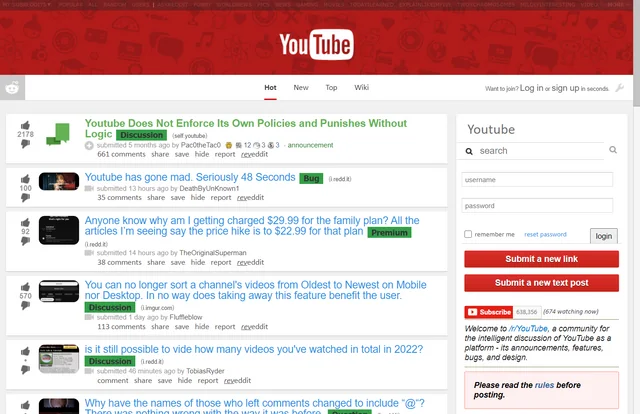View profile of DeathByUnKnown1
The image size is (640, 414).
[x=209, y=188]
